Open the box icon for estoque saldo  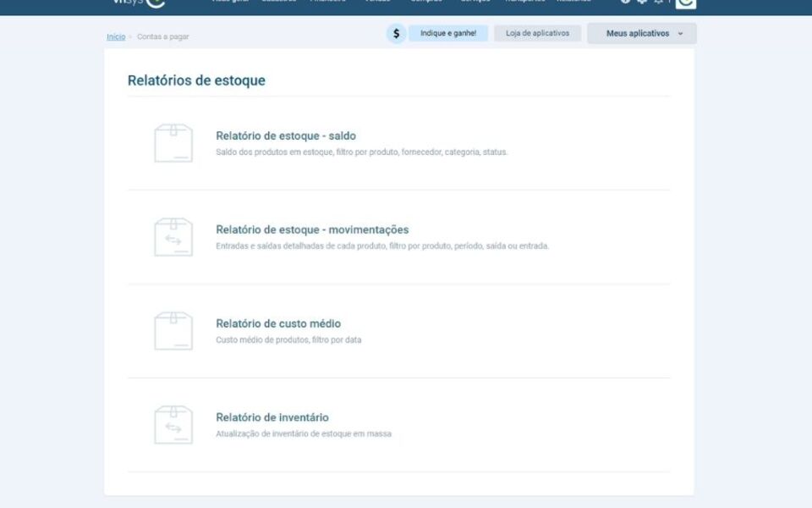pyautogui.click(x=173, y=143)
